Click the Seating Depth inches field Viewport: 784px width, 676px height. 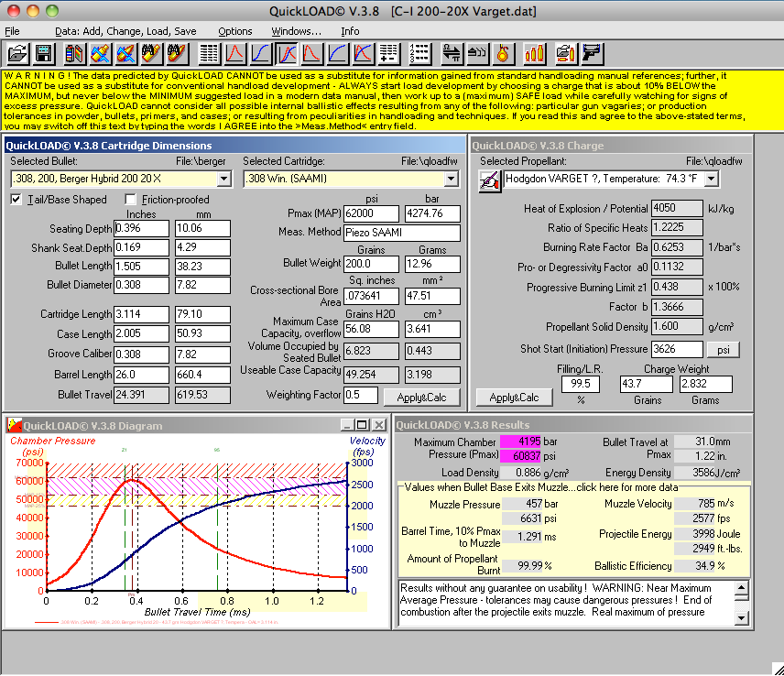(141, 228)
